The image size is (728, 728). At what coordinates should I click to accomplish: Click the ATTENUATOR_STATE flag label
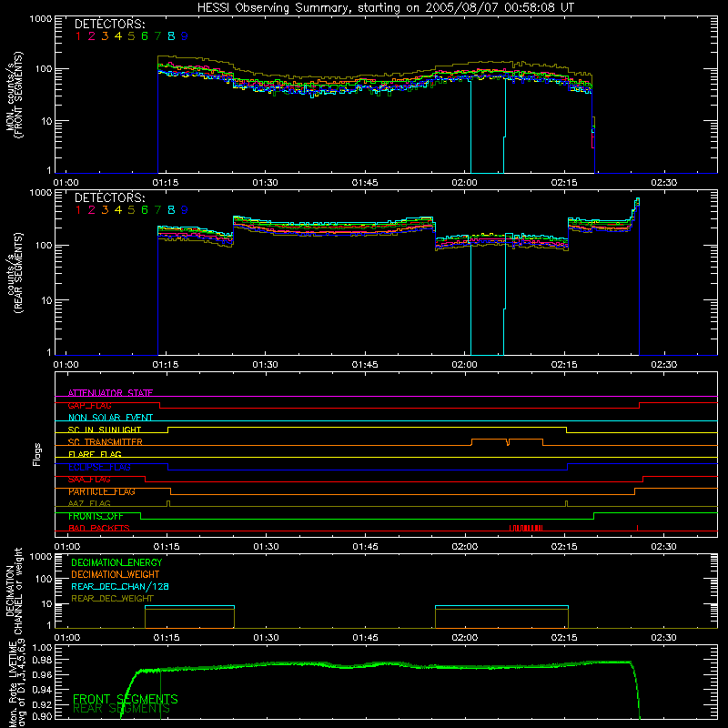tap(110, 393)
